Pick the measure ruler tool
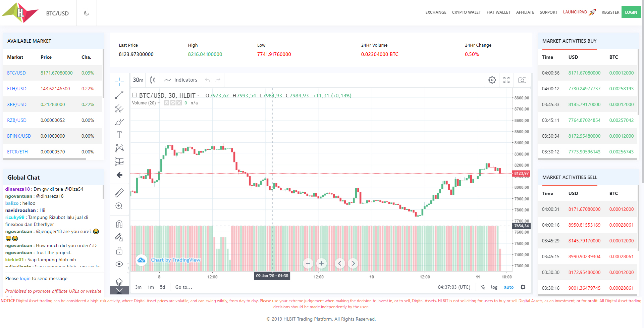644x328 pixels. pos(119,193)
